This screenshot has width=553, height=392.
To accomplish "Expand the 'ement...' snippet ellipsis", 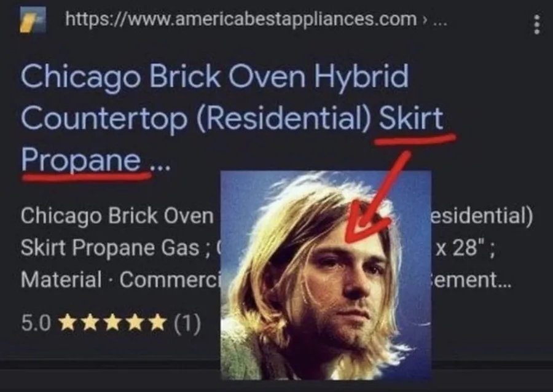I will pos(471,280).
